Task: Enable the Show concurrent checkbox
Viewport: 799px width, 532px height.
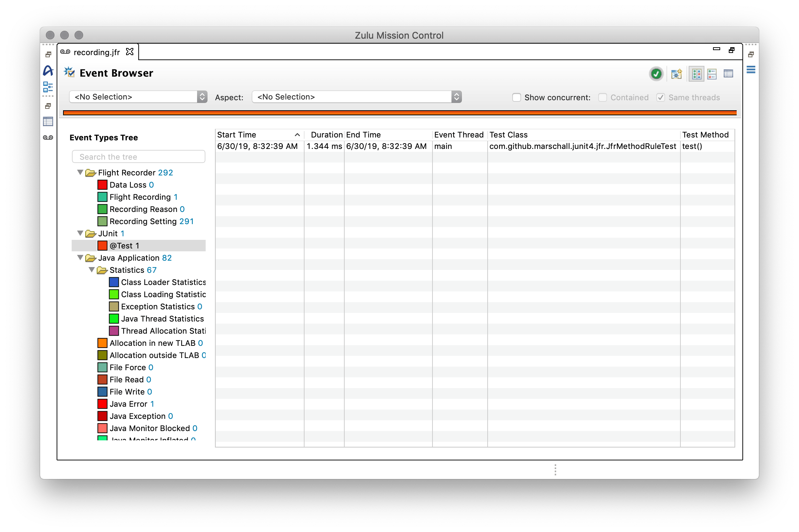Action: [x=517, y=97]
